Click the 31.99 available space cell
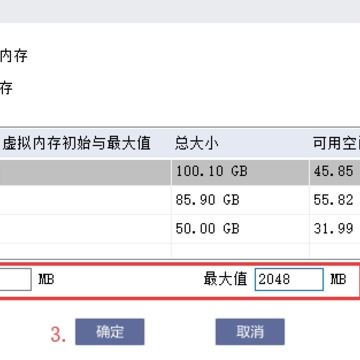This screenshot has height=360, width=360. pyautogui.click(x=335, y=229)
